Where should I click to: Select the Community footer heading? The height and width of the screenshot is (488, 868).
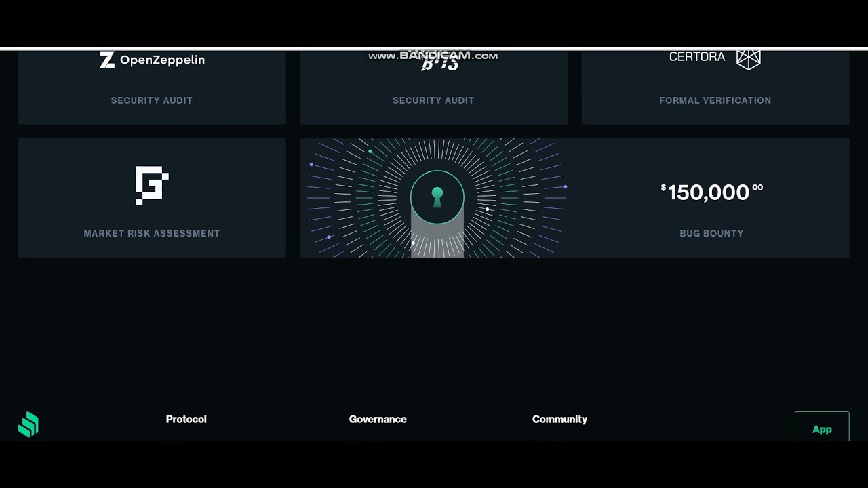click(559, 419)
